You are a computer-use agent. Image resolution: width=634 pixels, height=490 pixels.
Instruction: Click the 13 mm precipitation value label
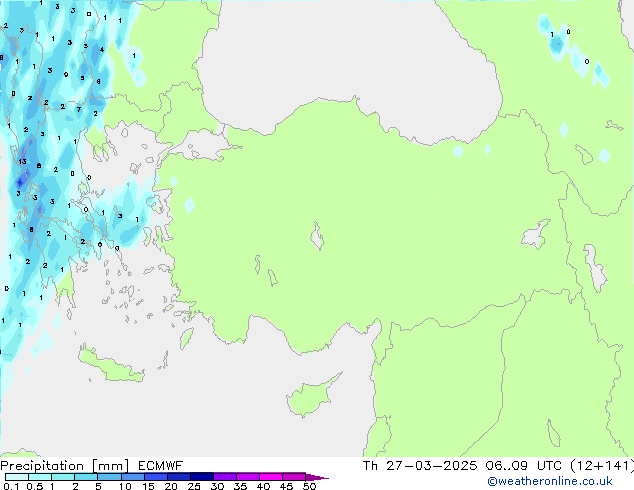[x=22, y=161]
